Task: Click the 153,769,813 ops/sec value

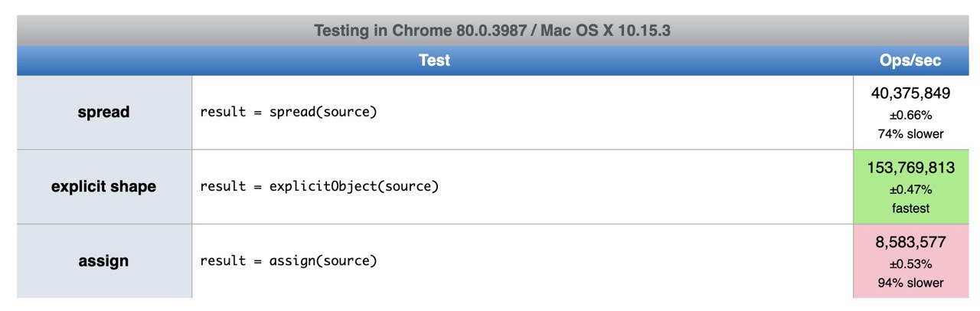Action: 910,168
